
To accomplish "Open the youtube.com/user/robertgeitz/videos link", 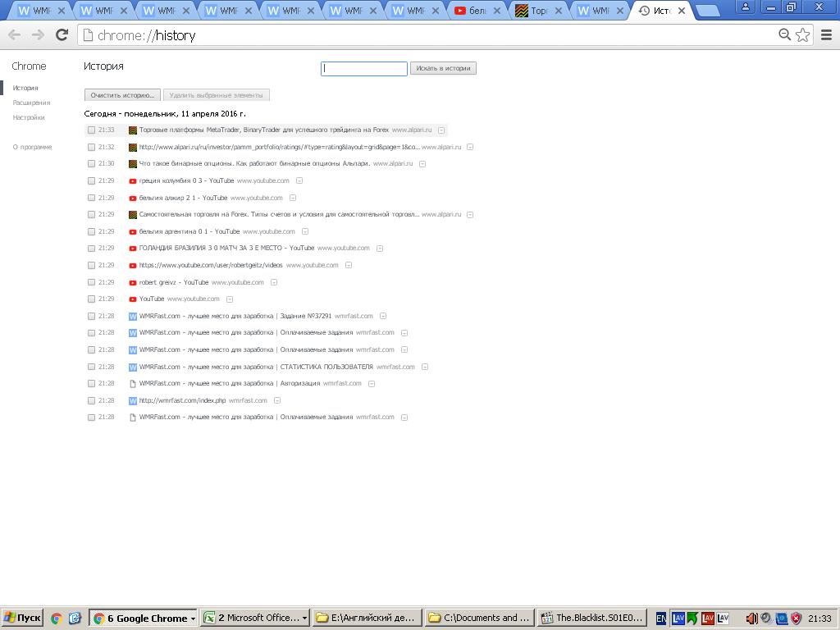I will point(211,265).
